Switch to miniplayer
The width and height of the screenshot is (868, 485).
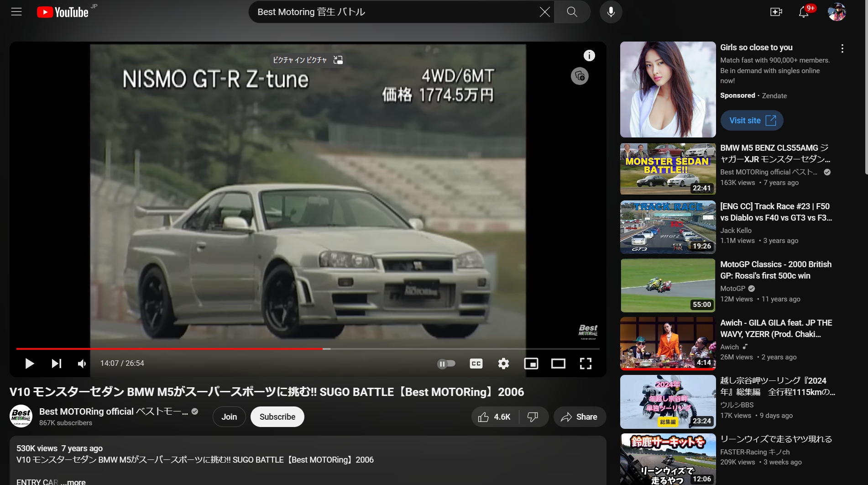click(531, 364)
